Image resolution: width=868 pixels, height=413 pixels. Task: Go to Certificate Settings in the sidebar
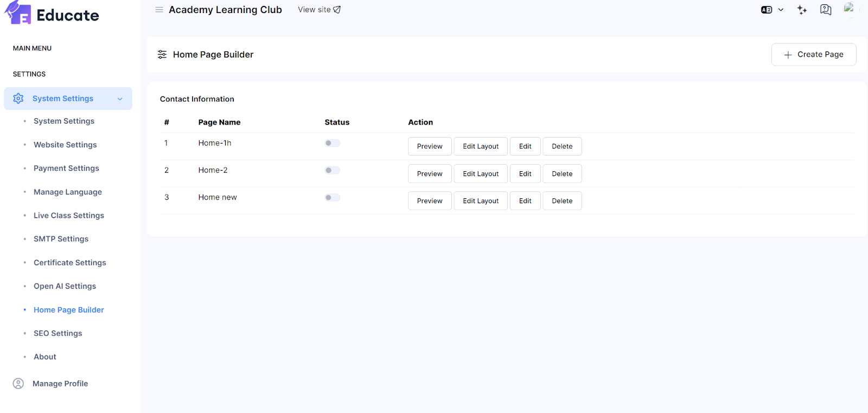[x=69, y=263]
